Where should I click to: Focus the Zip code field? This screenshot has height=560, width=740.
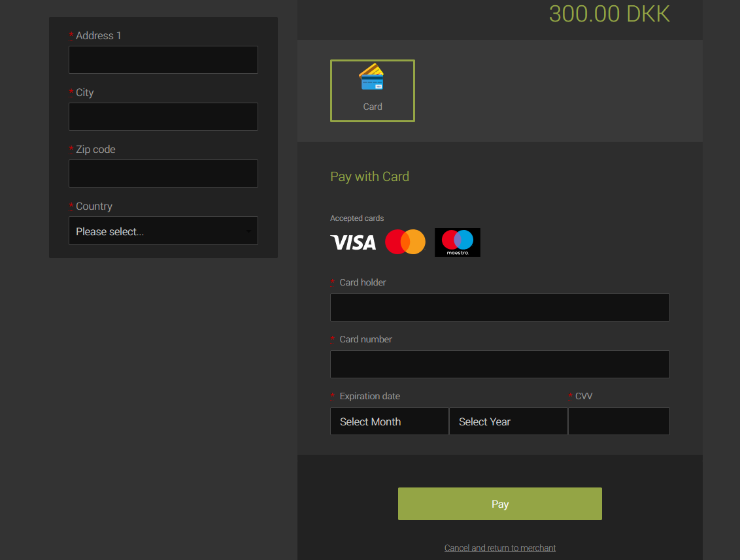click(163, 174)
